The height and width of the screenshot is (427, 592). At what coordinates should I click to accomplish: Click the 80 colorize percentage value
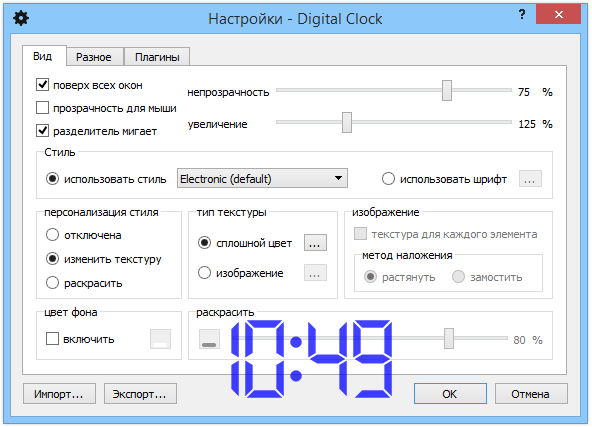click(x=519, y=340)
